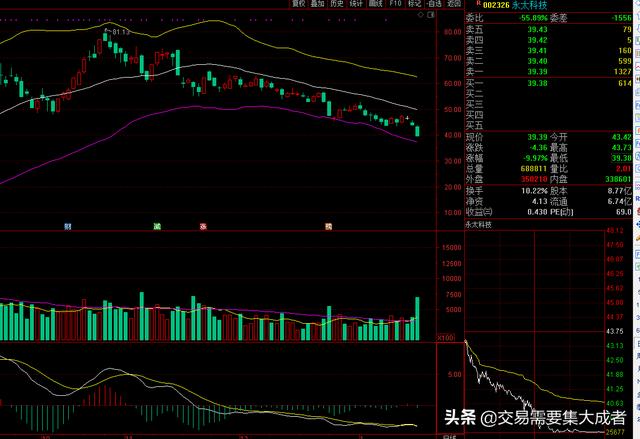This screenshot has width=640, height=439.
Task: Click the 永太科技 intraday chart title
Action: coord(479,225)
